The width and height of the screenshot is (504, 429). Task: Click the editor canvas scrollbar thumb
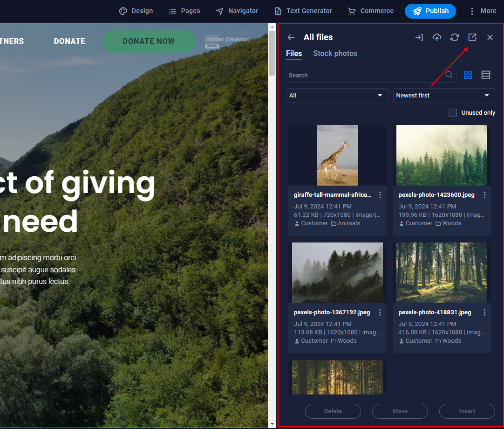pos(272,54)
